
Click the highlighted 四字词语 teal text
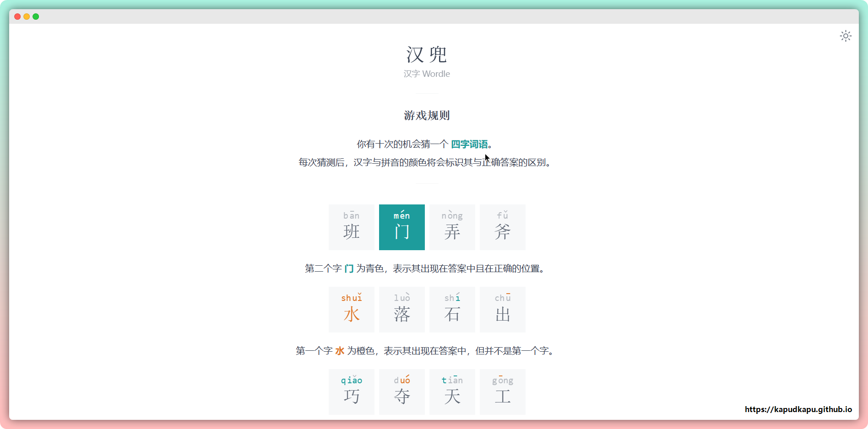tap(469, 144)
